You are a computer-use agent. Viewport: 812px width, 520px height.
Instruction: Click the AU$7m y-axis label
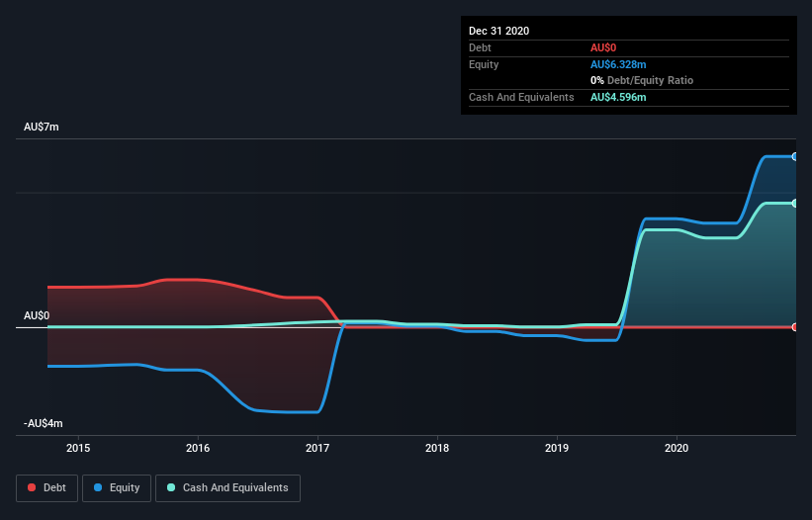click(42, 127)
